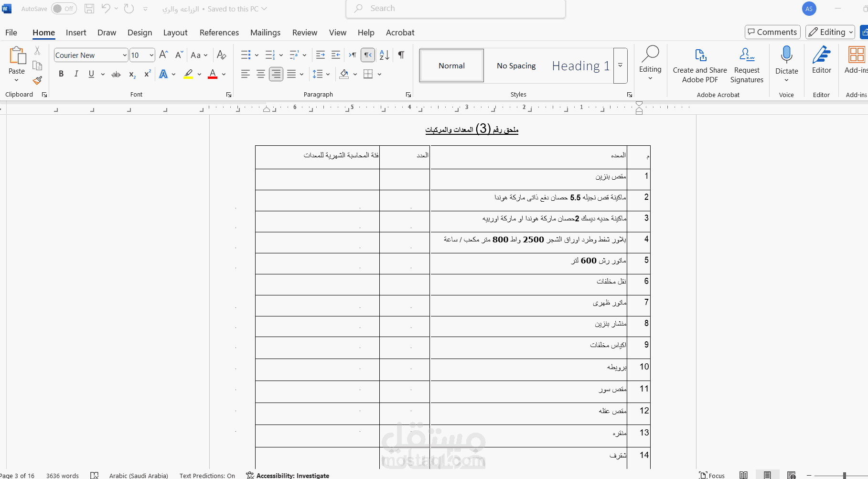The image size is (868, 479).
Task: Click the Sort A-Z icon
Action: [x=385, y=55]
